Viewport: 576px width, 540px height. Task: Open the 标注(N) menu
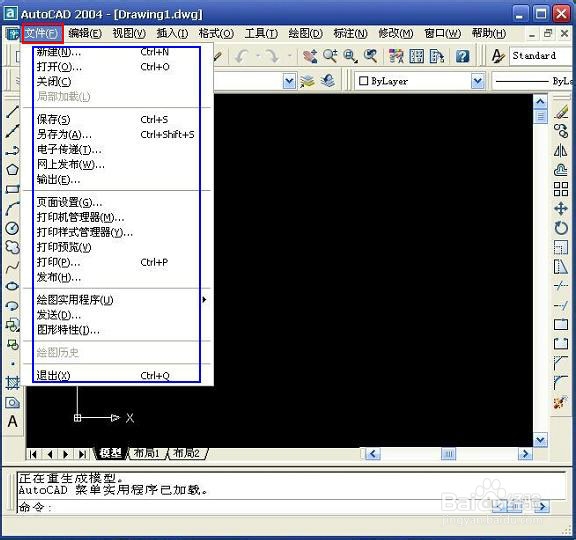click(350, 33)
